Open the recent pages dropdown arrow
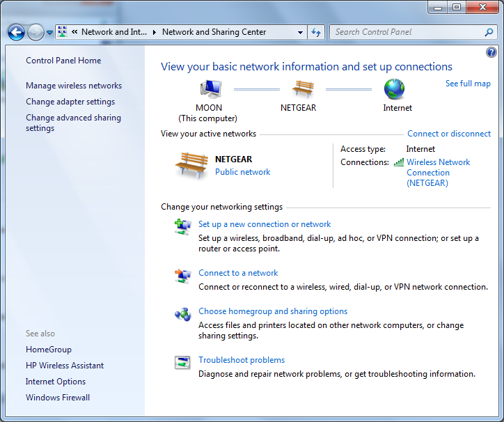This screenshot has height=422, width=504. (49, 33)
